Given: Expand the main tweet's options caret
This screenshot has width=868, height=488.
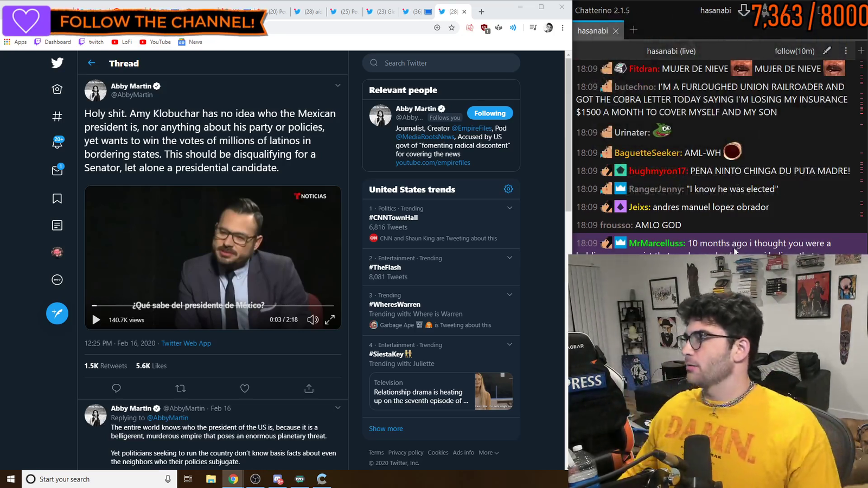Looking at the screenshot, I should pos(337,85).
